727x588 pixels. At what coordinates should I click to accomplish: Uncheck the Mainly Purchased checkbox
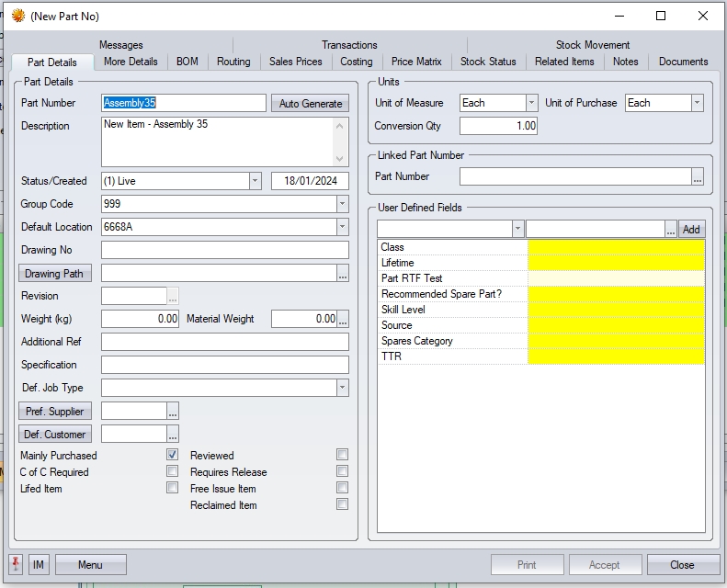click(172, 455)
